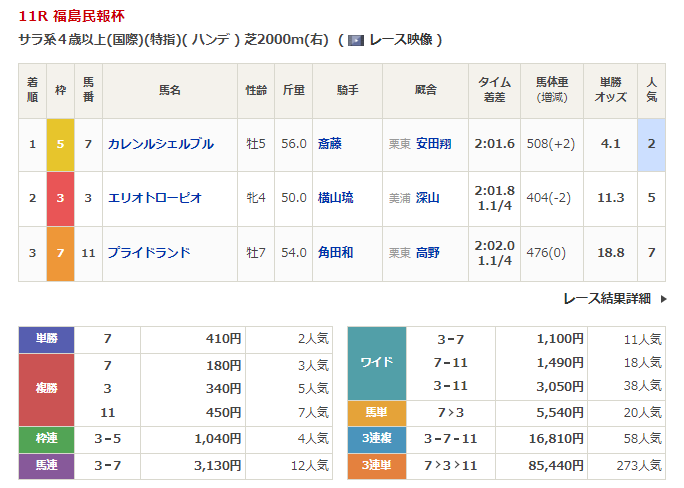The width and height of the screenshot is (684, 488).
Task: Open jockey 斎藤 profile
Action: (x=329, y=144)
